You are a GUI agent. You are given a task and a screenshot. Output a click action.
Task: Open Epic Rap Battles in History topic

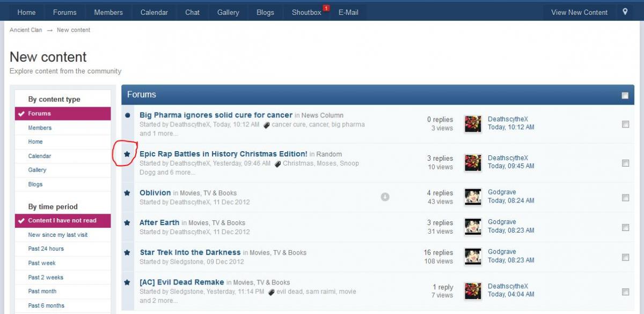(223, 154)
